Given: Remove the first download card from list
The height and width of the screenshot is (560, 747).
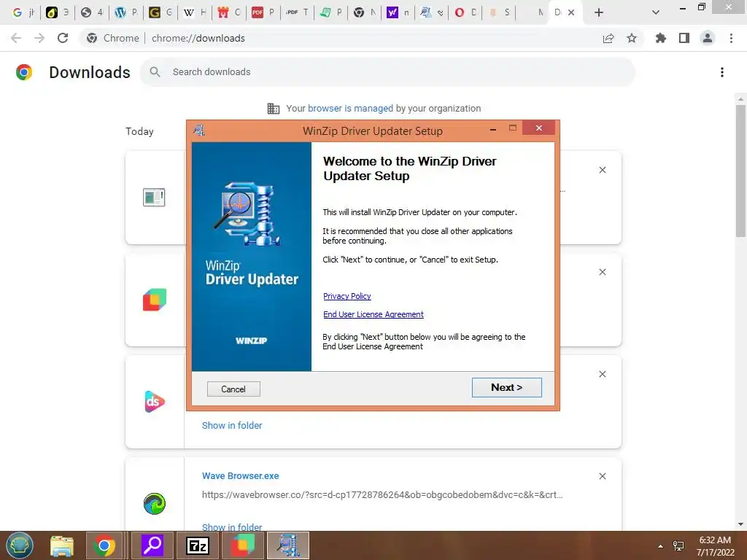Looking at the screenshot, I should [x=602, y=170].
